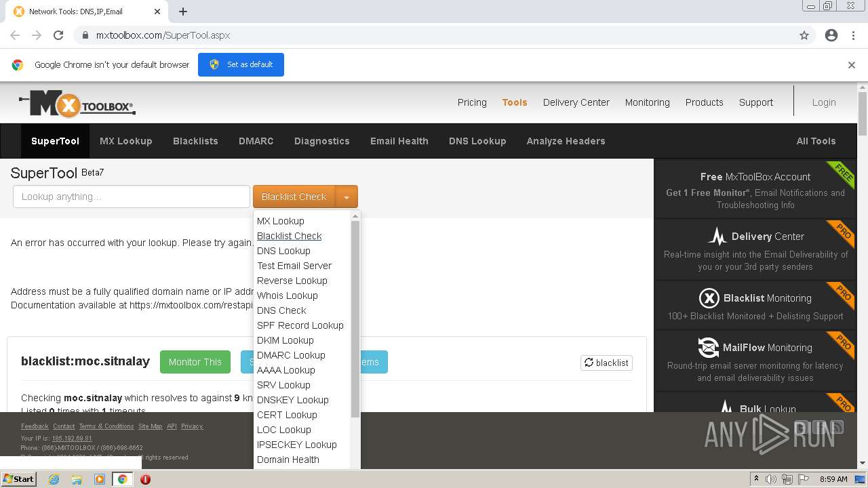The image size is (868, 488).
Task: Open Analyze Headers tab
Action: tap(566, 141)
